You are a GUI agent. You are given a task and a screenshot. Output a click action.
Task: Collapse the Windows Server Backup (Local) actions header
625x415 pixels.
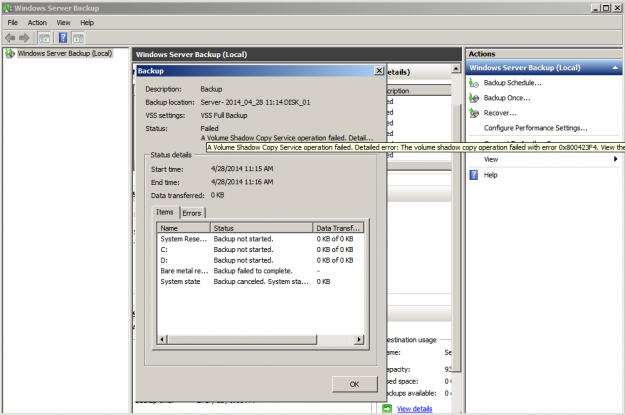pyautogui.click(x=616, y=68)
